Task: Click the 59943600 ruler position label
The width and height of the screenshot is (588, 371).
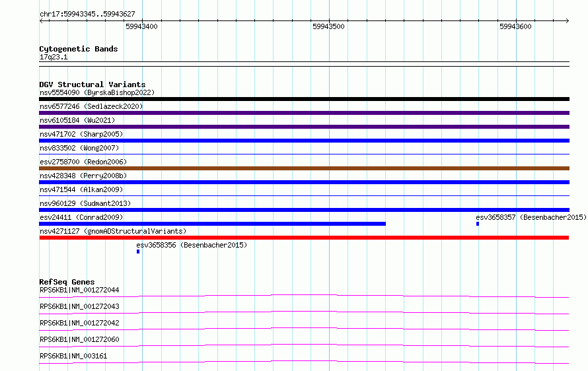Action: point(515,26)
